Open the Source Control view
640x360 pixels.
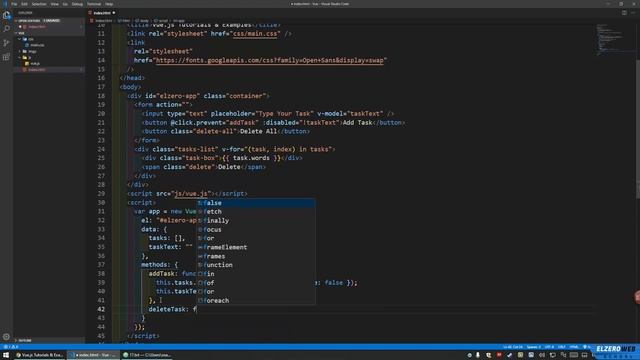point(6,43)
